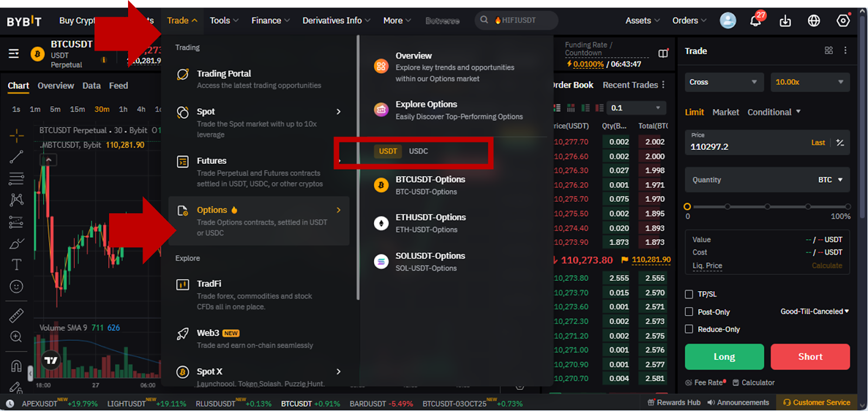Select the brush drawing tool
Image resolution: width=868 pixels, height=411 pixels.
pos(17,243)
